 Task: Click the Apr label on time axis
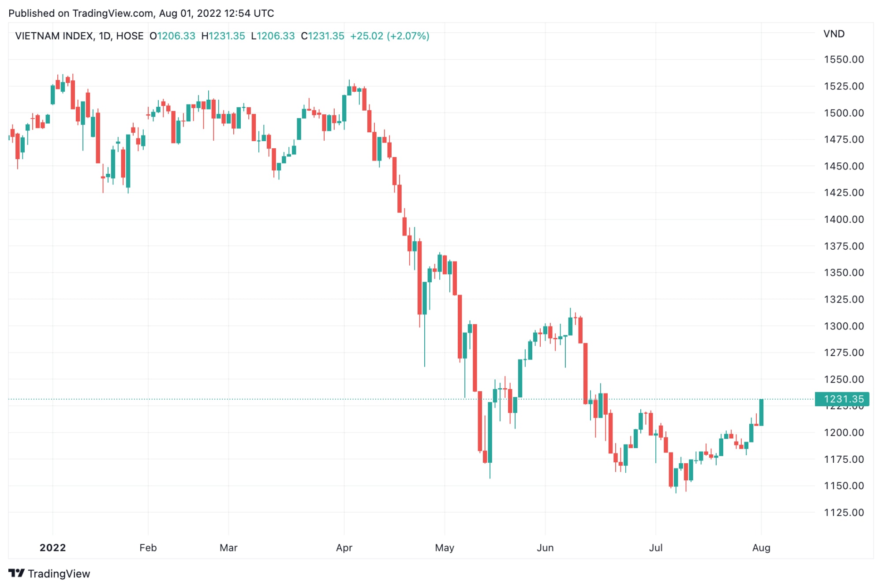click(x=344, y=548)
